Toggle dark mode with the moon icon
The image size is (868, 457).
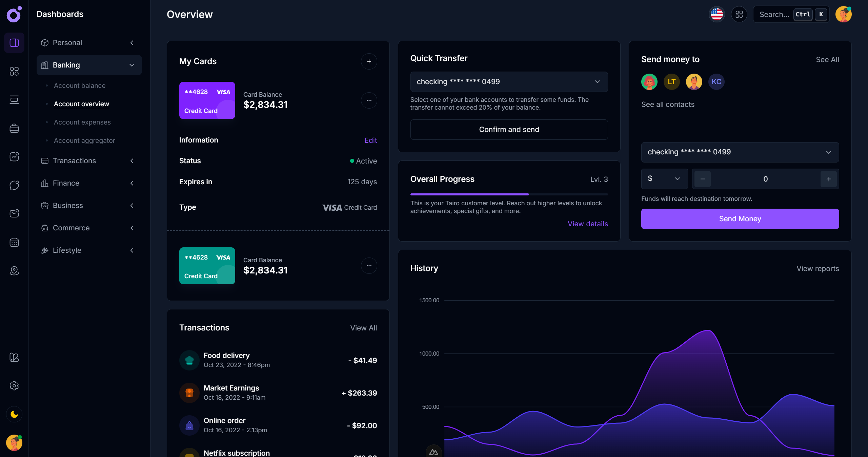pos(14,414)
